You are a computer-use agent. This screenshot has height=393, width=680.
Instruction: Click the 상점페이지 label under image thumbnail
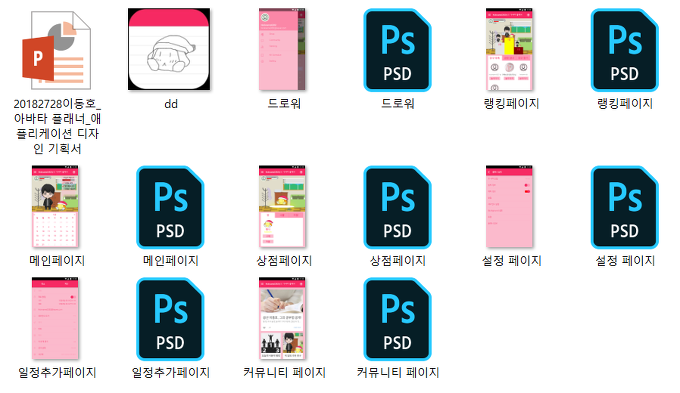tap(284, 260)
